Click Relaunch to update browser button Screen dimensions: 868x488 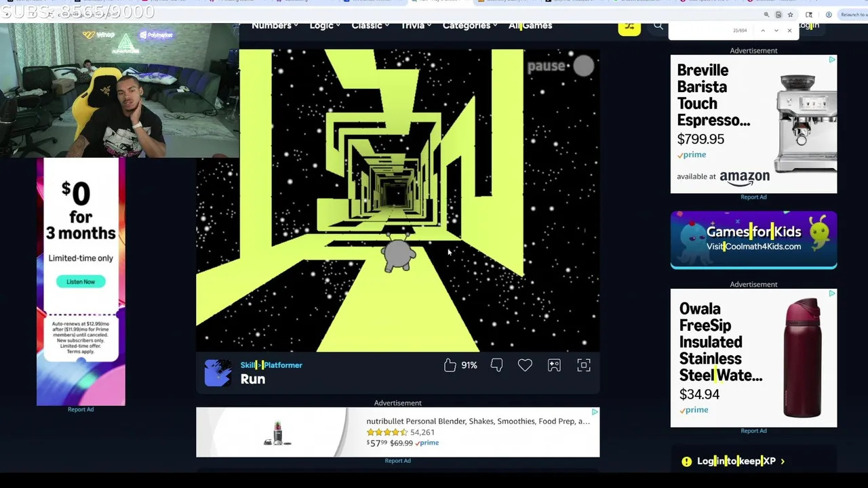[853, 14]
